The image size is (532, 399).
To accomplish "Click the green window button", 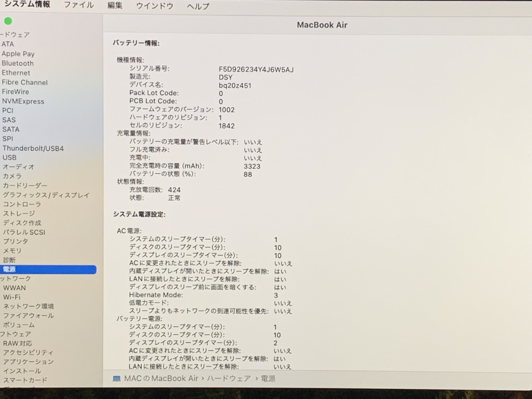I will 8,20.
